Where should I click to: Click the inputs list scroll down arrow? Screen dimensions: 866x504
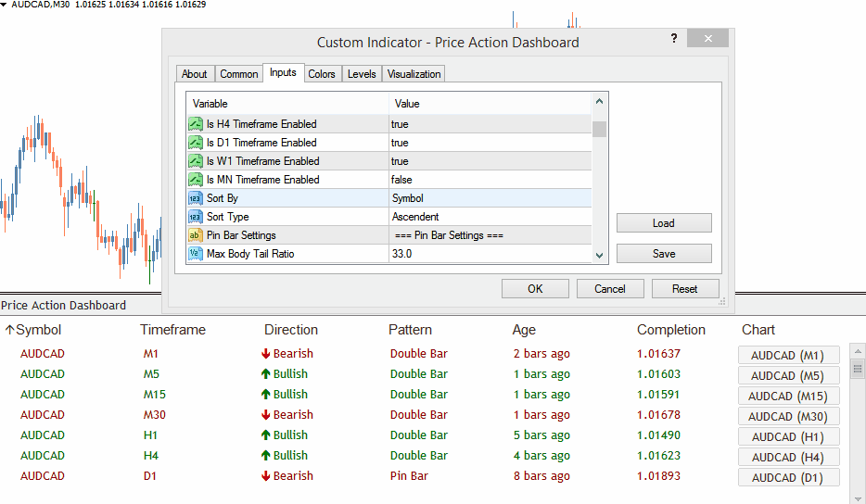click(600, 255)
